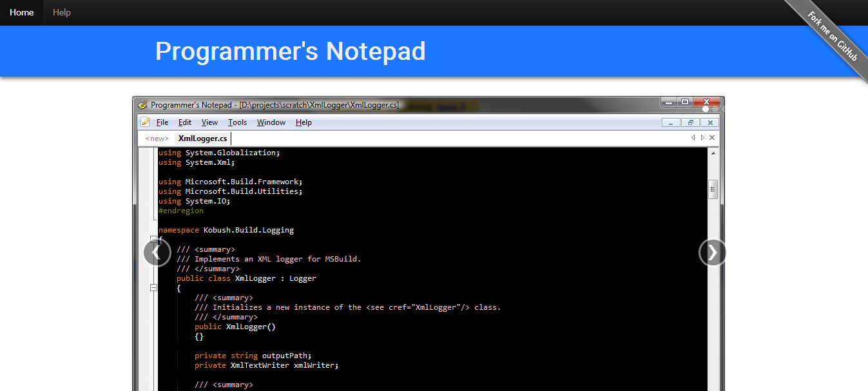Minimize the Programmer's Notepad window
This screenshot has width=868, height=391.
(669, 102)
